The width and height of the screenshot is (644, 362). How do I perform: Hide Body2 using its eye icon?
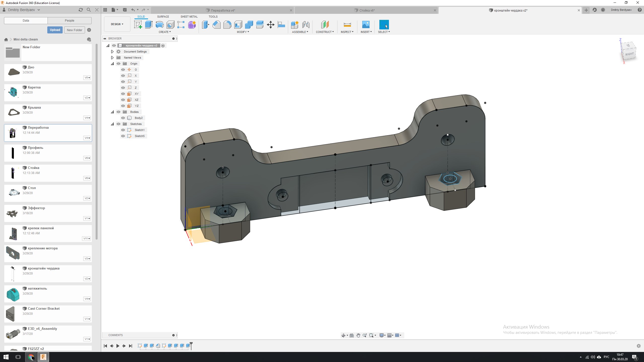[x=123, y=118]
